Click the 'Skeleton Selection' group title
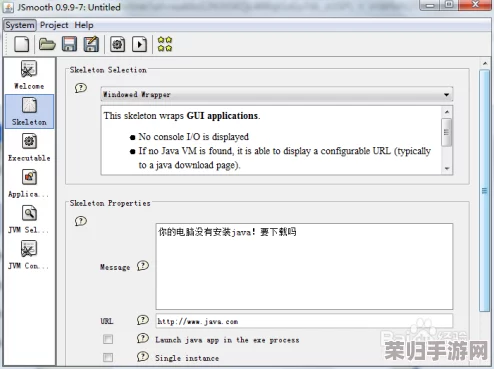The height and width of the screenshot is (369, 494). point(108,70)
